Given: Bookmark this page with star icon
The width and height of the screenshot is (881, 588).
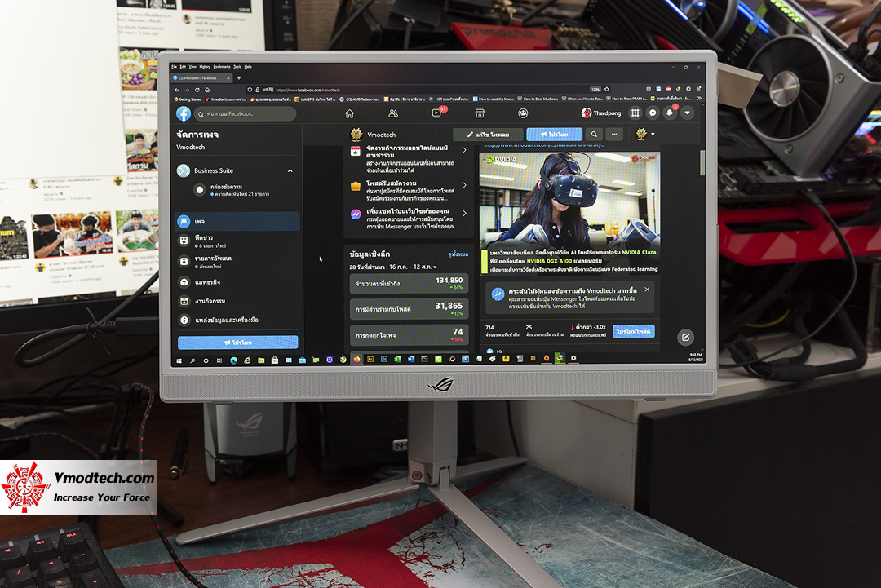Looking at the screenshot, I should [x=607, y=89].
